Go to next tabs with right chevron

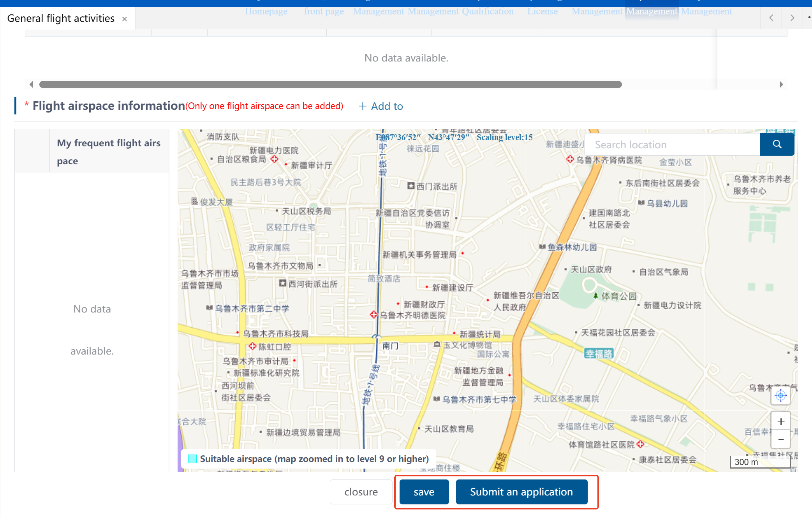tap(792, 18)
